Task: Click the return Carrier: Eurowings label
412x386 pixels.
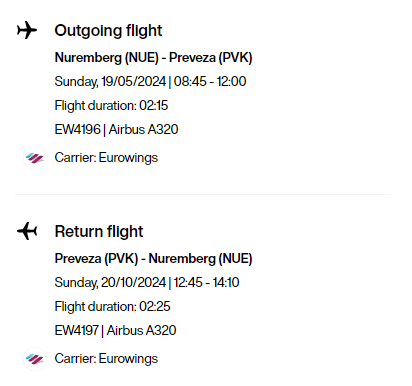Action: (x=106, y=359)
